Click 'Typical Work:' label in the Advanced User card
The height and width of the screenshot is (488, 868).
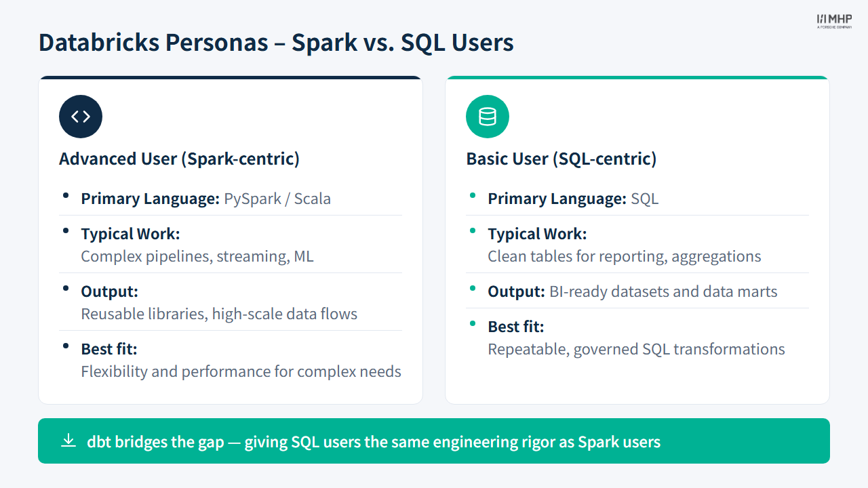(x=130, y=234)
